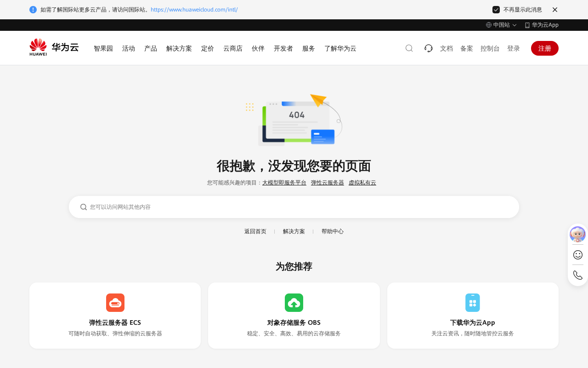Screen dimensions: 588x368
Task: Open the 控制台 console link
Action: coord(490,48)
